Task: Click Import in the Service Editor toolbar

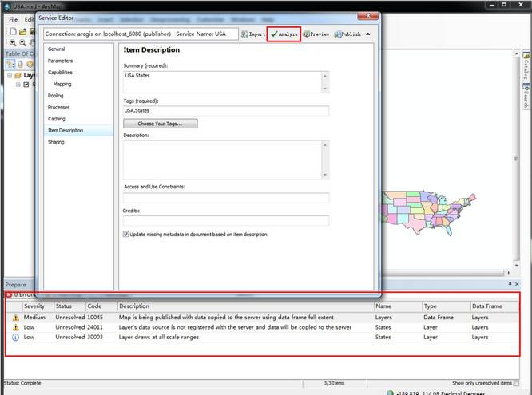Action: 253,34
